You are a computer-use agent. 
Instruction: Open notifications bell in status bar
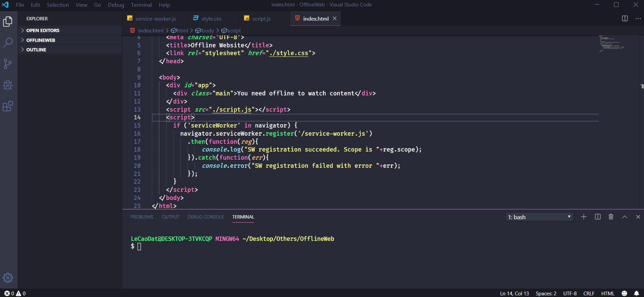click(636, 293)
